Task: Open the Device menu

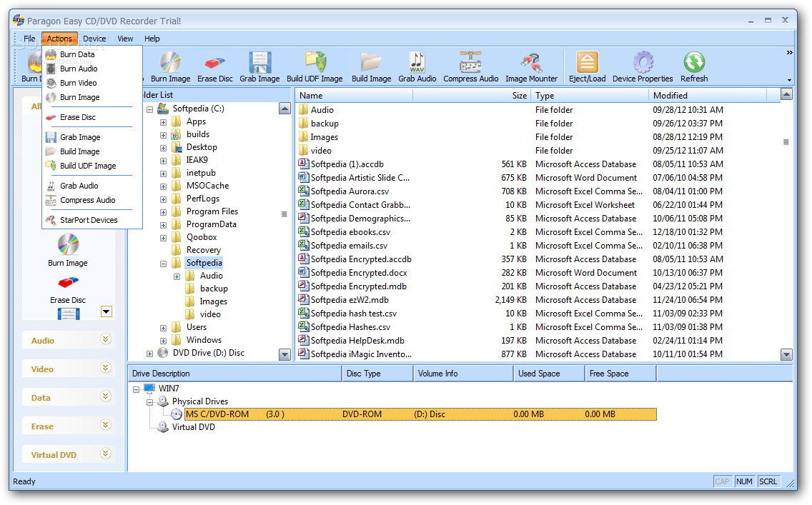Action: click(94, 39)
